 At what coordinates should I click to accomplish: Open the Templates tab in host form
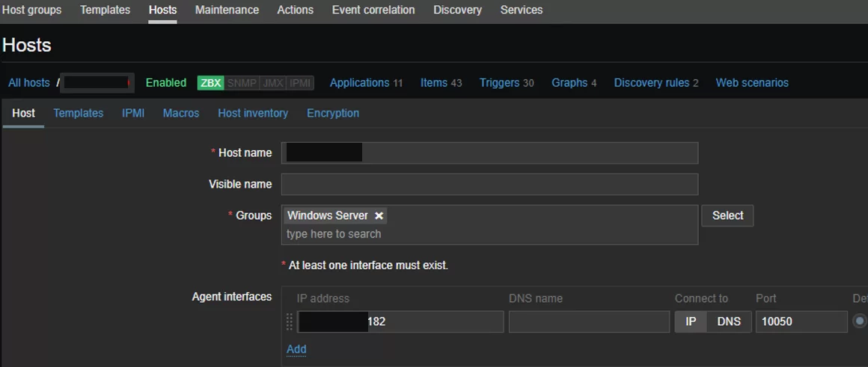coord(78,114)
